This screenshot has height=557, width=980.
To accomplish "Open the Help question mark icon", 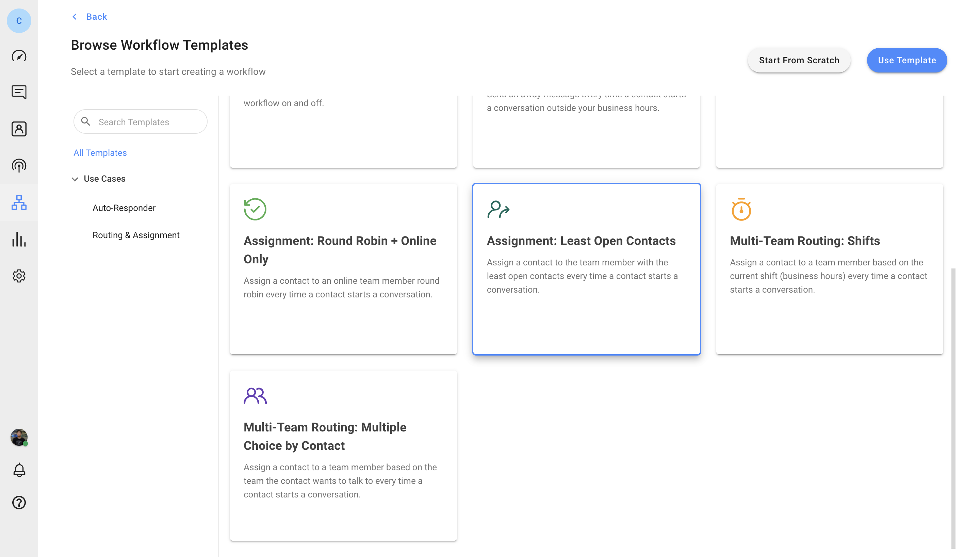I will click(19, 502).
